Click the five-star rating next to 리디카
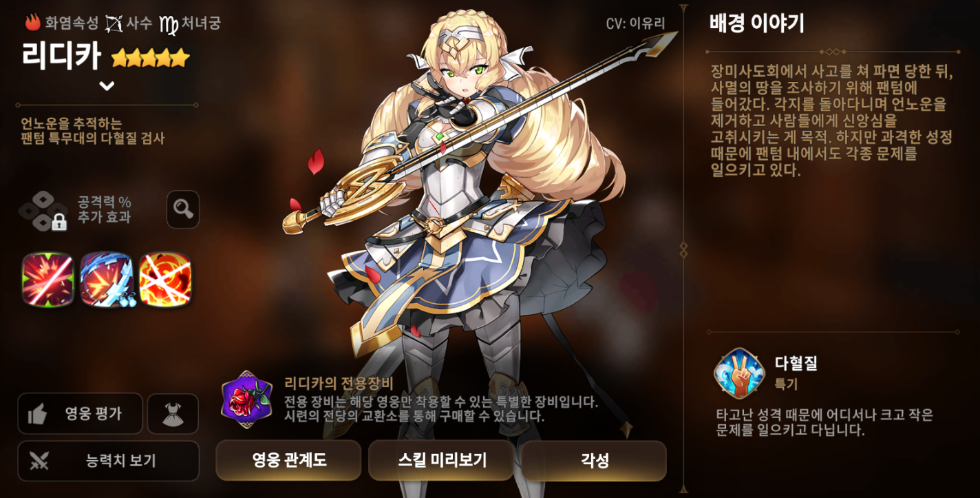This screenshot has width=980, height=498. click(x=150, y=57)
